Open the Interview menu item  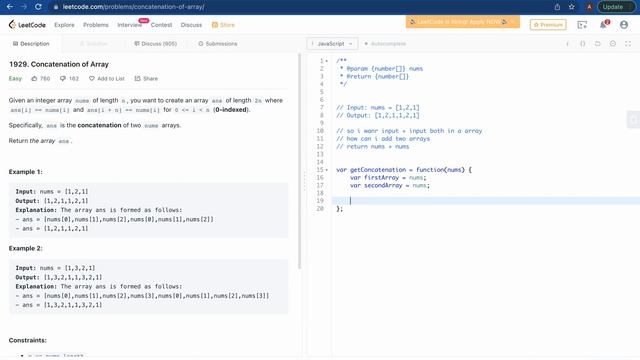(130, 25)
